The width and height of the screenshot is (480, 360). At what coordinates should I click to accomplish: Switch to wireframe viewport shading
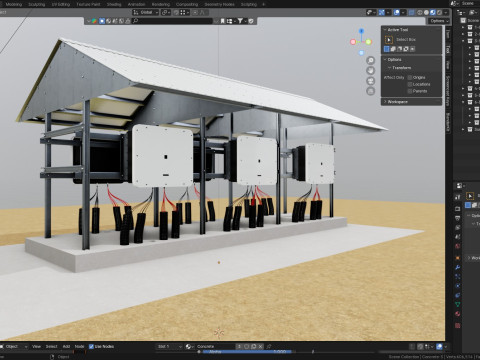420,12
